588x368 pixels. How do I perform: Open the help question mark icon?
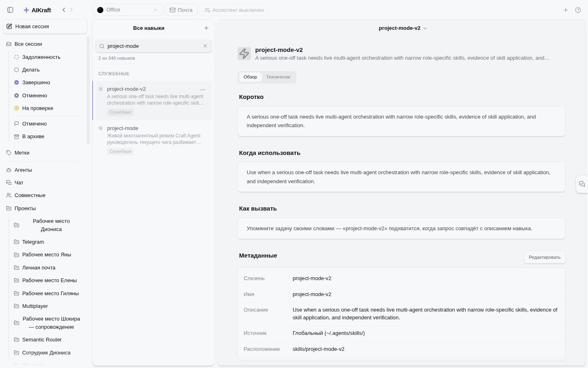(578, 10)
